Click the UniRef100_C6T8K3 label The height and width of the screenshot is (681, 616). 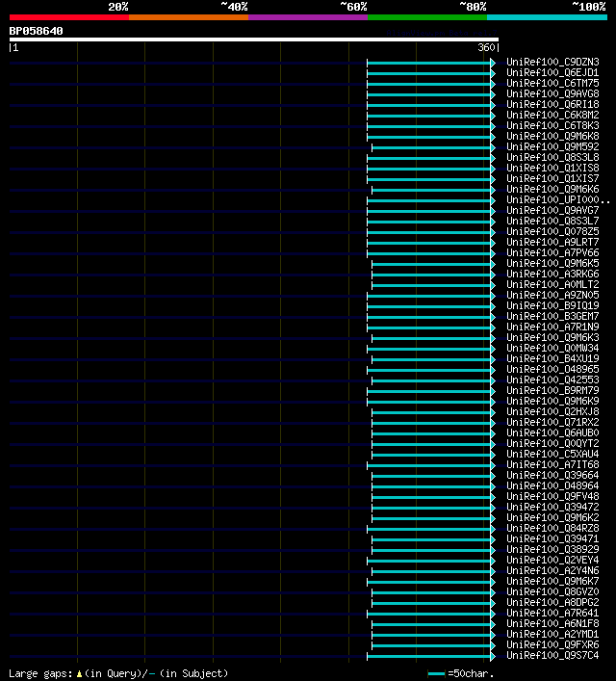tap(552, 125)
